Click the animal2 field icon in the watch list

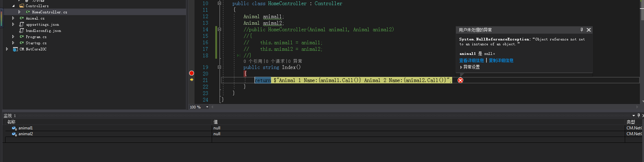(x=14, y=134)
